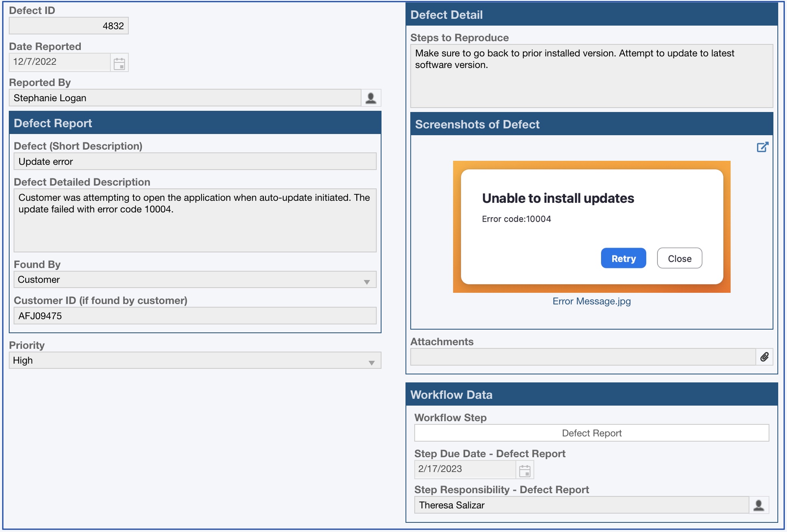Select the Customer ID field showing AFJ09475

click(195, 315)
